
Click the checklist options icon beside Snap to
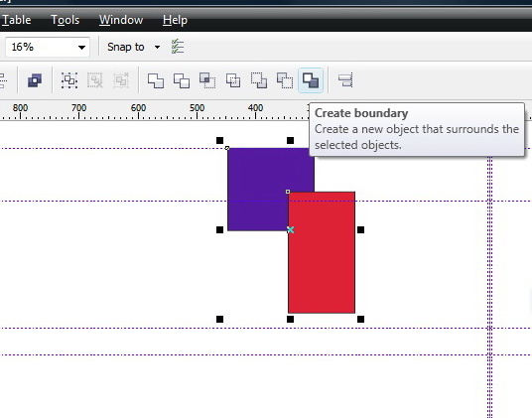178,47
